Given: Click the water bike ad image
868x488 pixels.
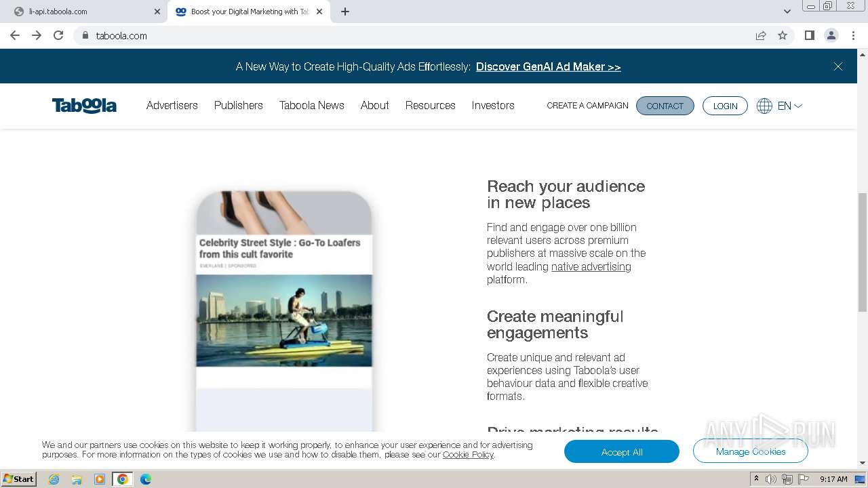Looking at the screenshot, I should [284, 320].
